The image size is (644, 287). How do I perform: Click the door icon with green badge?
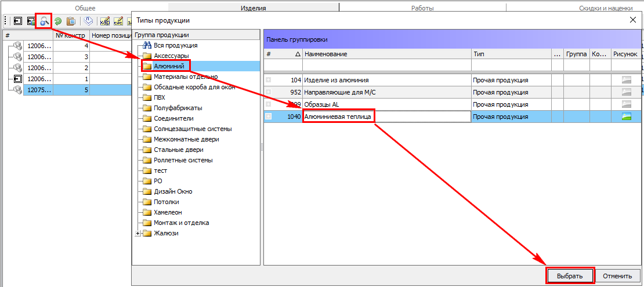[31, 21]
